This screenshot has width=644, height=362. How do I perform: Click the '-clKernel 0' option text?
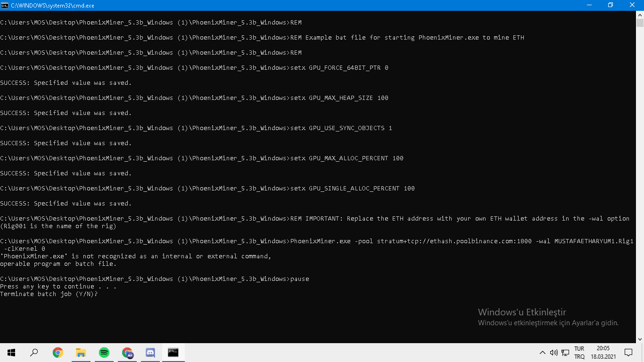(25, 249)
